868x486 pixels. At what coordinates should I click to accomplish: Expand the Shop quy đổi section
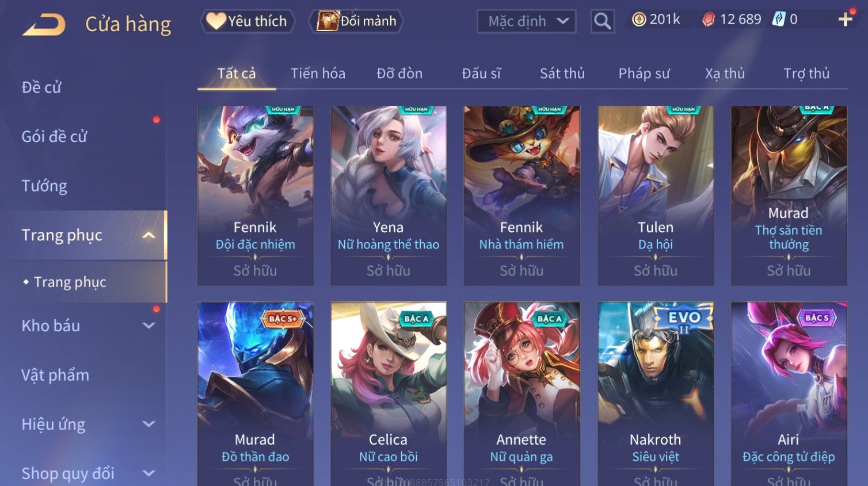pyautogui.click(x=149, y=473)
